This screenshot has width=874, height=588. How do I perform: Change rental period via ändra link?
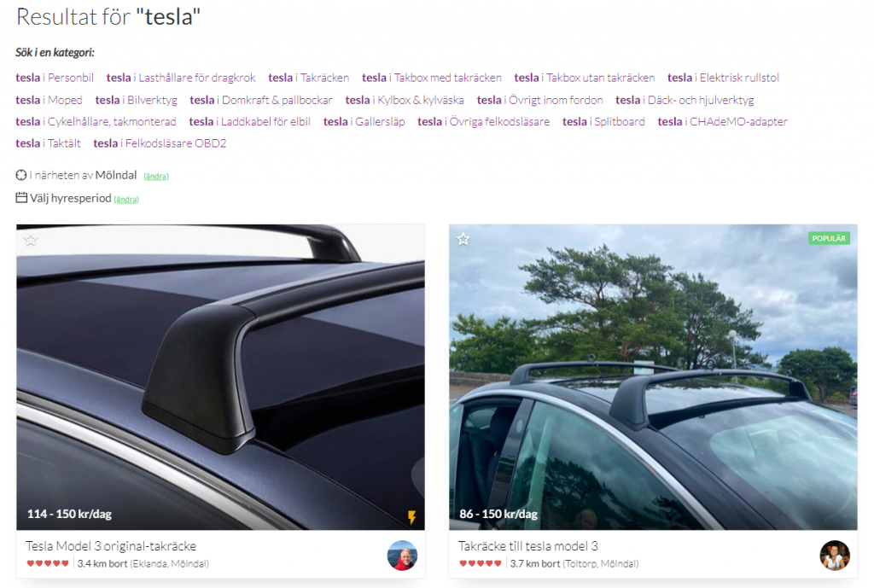click(126, 199)
